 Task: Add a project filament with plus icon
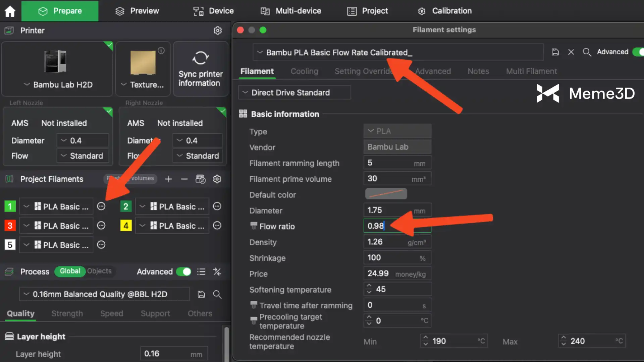[x=168, y=179]
